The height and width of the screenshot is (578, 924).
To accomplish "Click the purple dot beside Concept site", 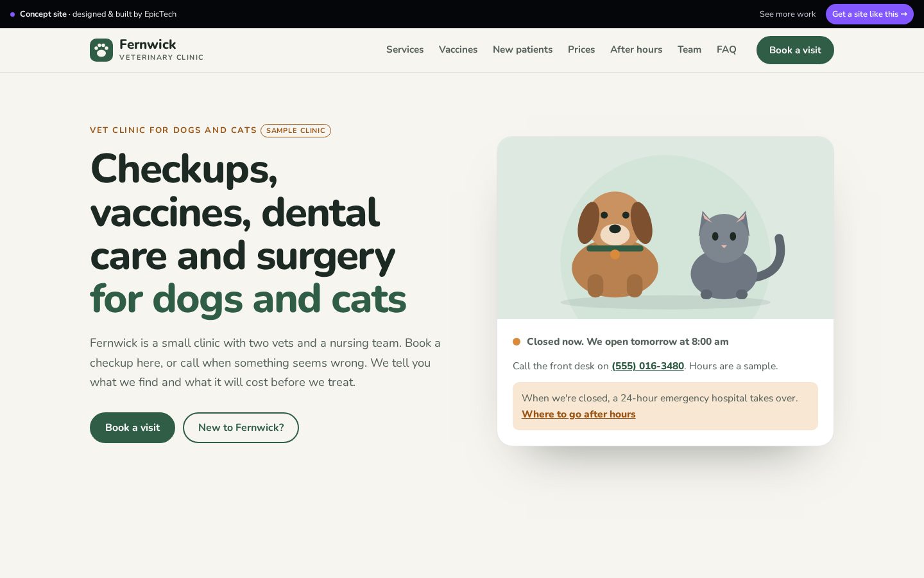I will (x=12, y=14).
